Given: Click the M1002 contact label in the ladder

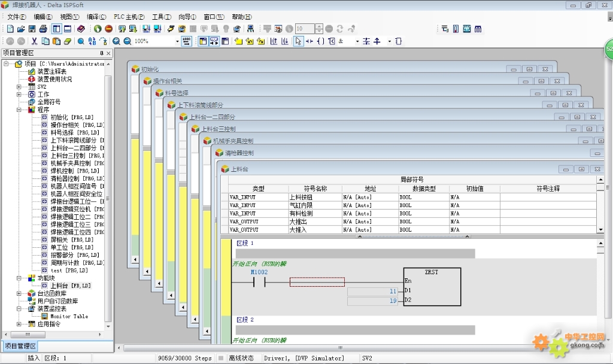Looking at the screenshot, I should pyautogui.click(x=259, y=272).
